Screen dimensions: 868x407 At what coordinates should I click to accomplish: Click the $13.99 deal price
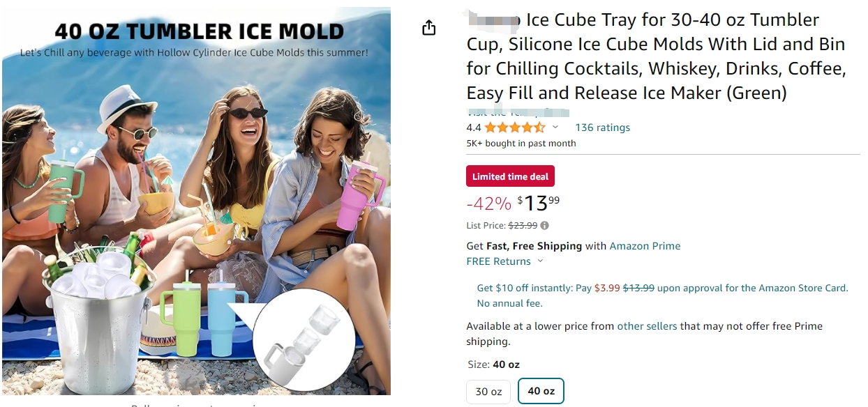pos(539,203)
